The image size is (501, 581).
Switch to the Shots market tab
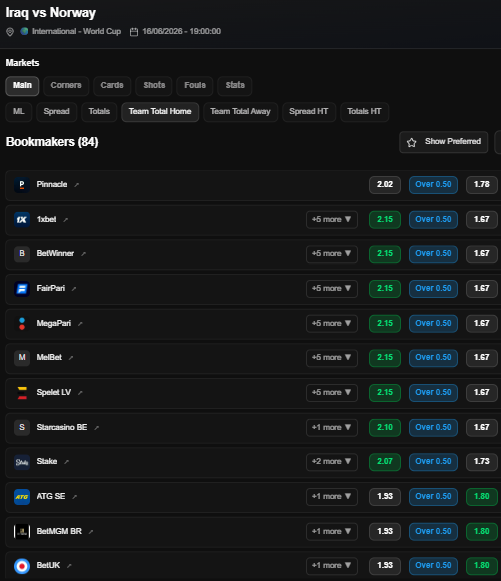pos(154,86)
